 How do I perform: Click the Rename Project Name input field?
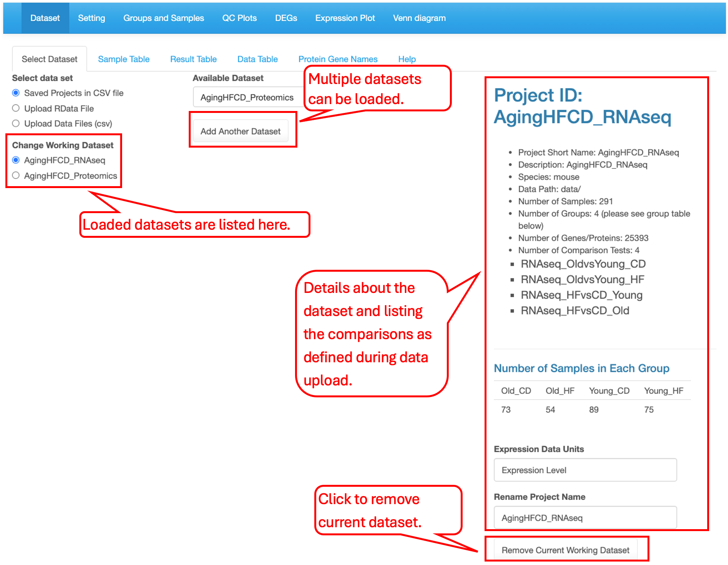(585, 518)
